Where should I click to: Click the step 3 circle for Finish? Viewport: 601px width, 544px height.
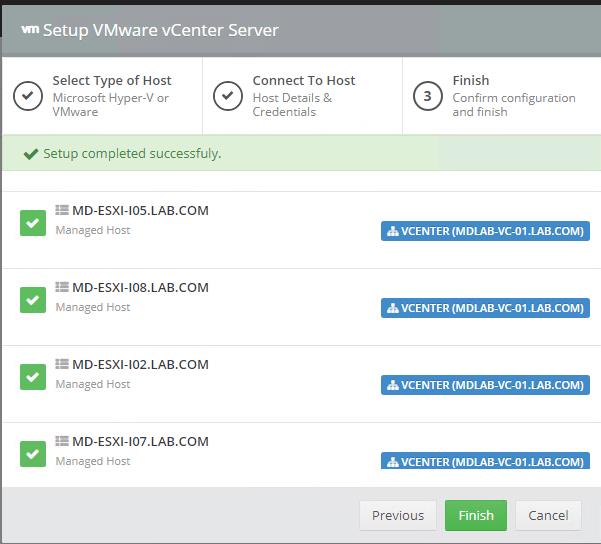click(428, 96)
